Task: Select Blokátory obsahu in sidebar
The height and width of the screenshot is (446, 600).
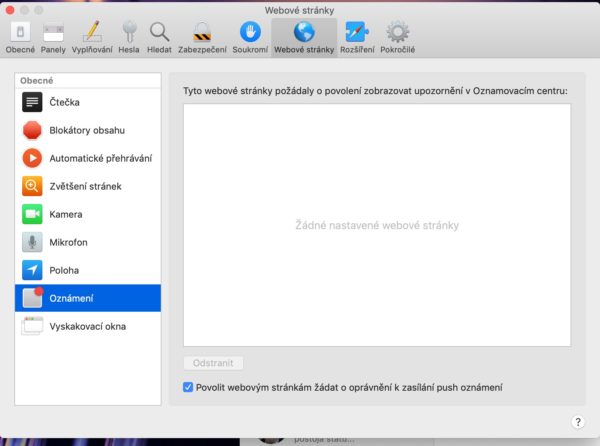Action: [x=88, y=130]
